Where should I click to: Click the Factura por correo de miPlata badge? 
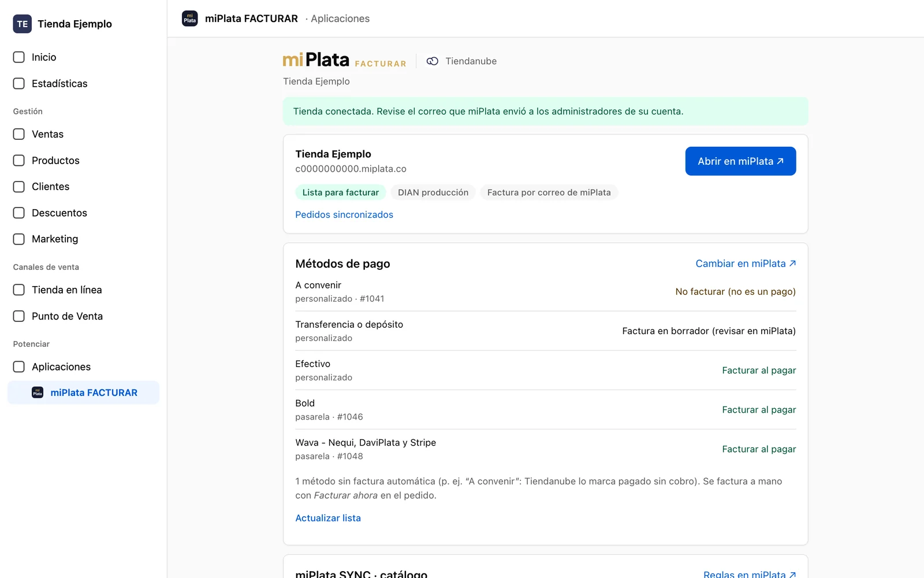[549, 192]
